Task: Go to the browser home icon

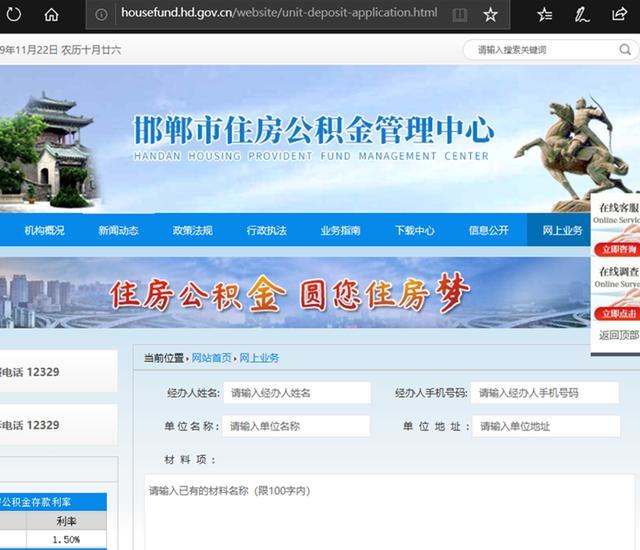Action: tap(51, 15)
